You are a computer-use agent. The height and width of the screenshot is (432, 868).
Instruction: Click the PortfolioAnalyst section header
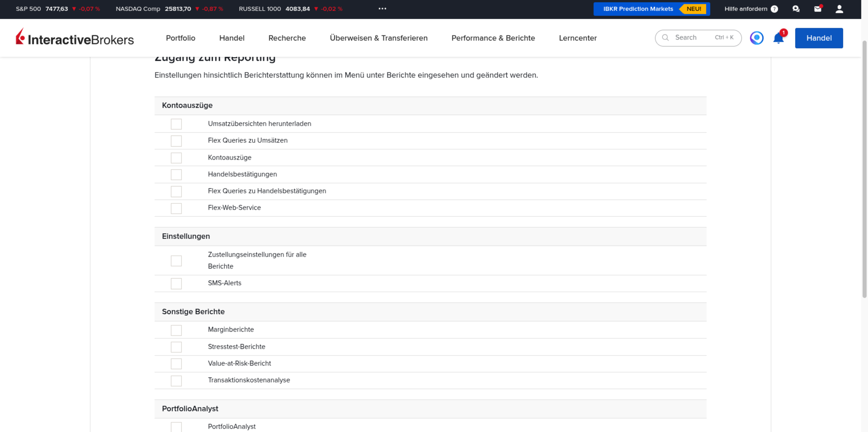(x=430, y=409)
